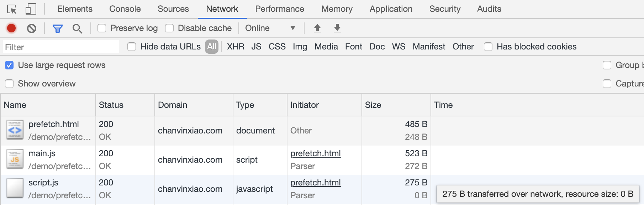Click the export HAR download arrow
This screenshot has height=205, width=644.
click(337, 28)
